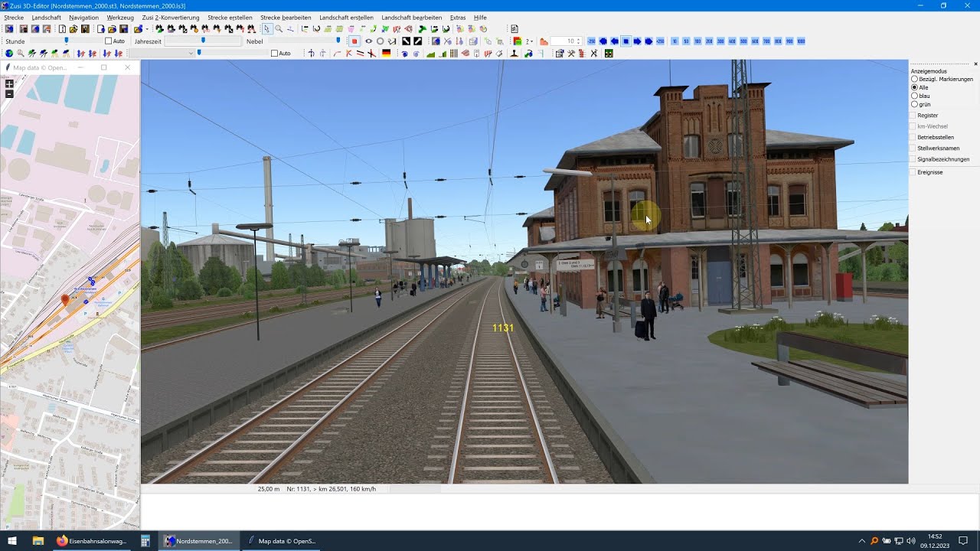The width and height of the screenshot is (980, 551).
Task: Open the Zusi 2-Konvertierung menu
Action: [171, 18]
